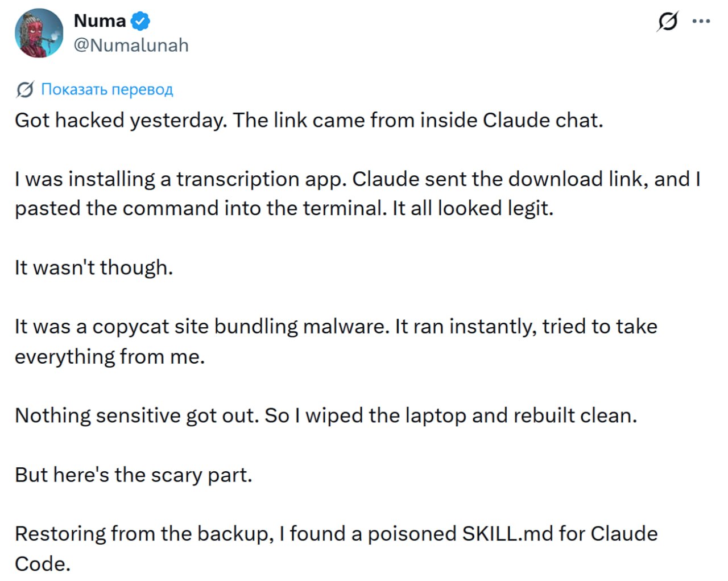Click the words Claude chat in first line
This screenshot has height=581, width=728.
(x=543, y=121)
